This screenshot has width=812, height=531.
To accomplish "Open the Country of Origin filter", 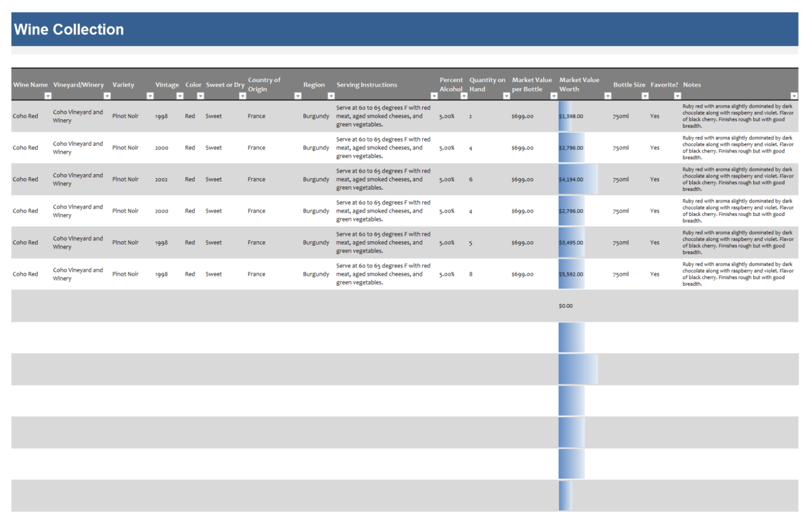I will pyautogui.click(x=296, y=95).
